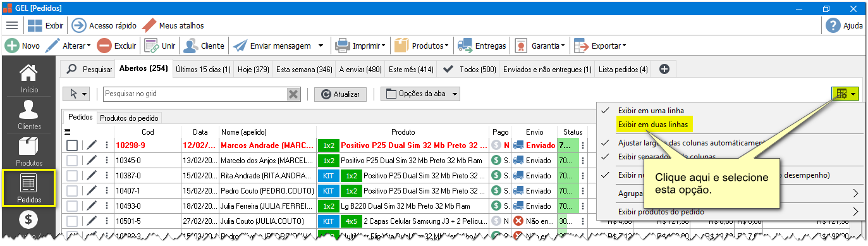Sort by the Cod column header

(148, 132)
